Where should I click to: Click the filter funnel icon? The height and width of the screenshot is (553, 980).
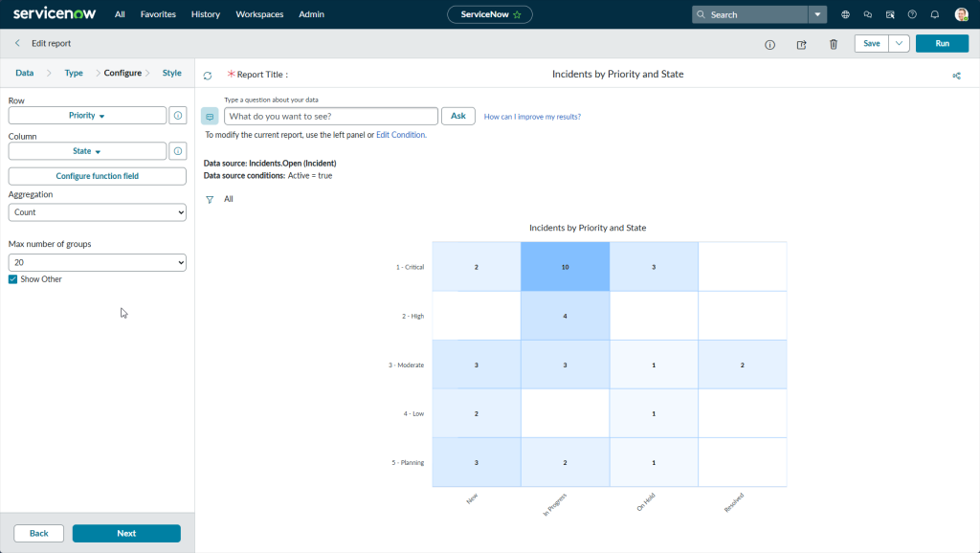click(x=210, y=199)
